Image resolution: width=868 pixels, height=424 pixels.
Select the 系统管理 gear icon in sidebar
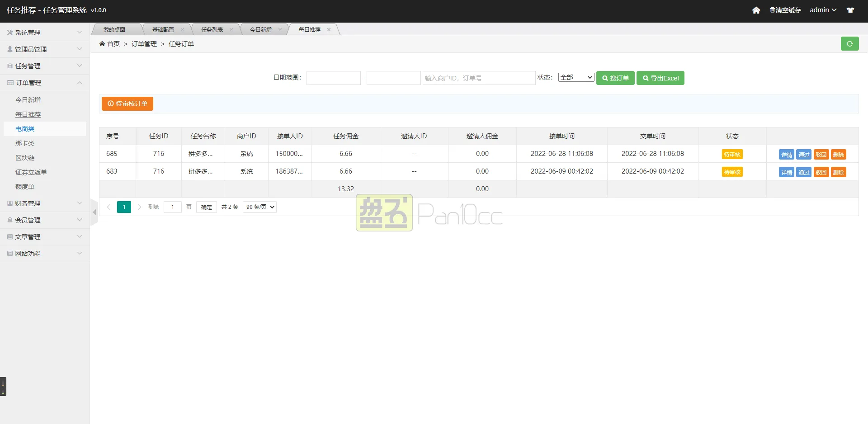[x=9, y=32]
